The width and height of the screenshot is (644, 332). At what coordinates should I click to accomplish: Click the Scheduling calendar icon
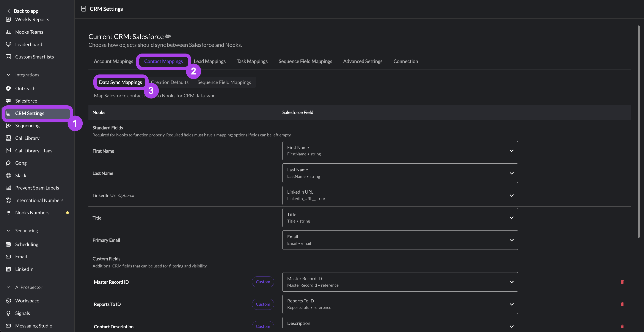8,244
